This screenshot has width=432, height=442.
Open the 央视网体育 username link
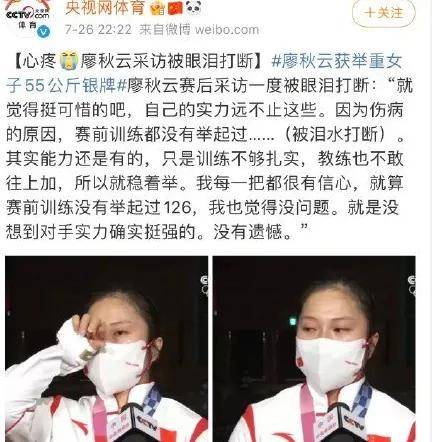105,8
